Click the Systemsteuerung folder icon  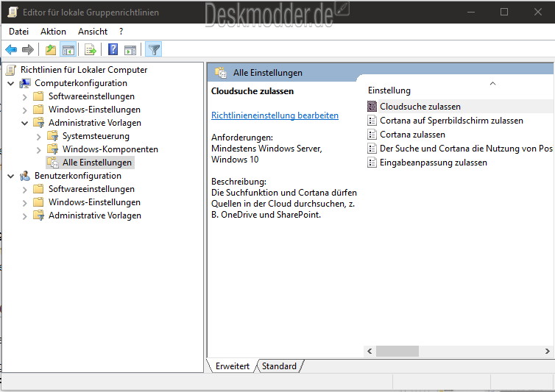(x=53, y=136)
